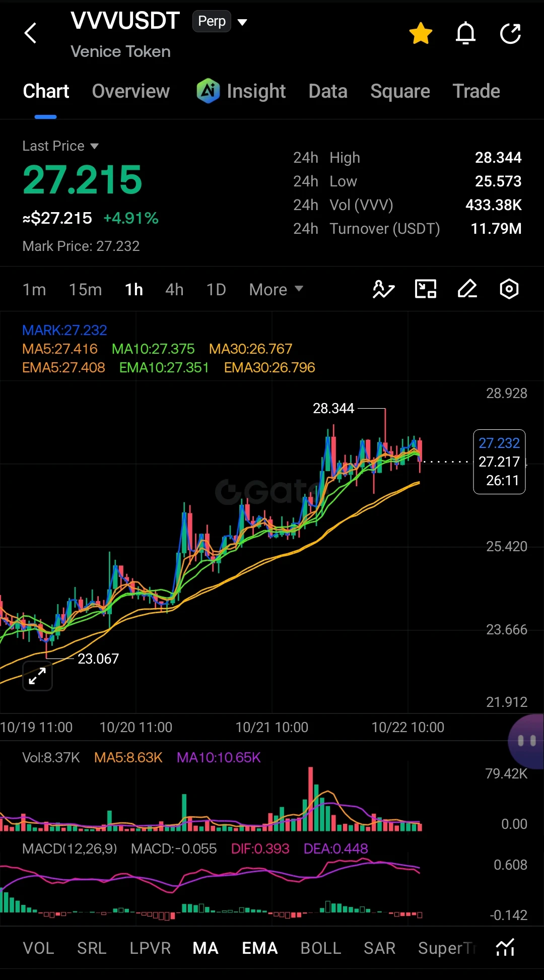Select the 4h timeframe
This screenshot has width=544, height=980.
(174, 290)
